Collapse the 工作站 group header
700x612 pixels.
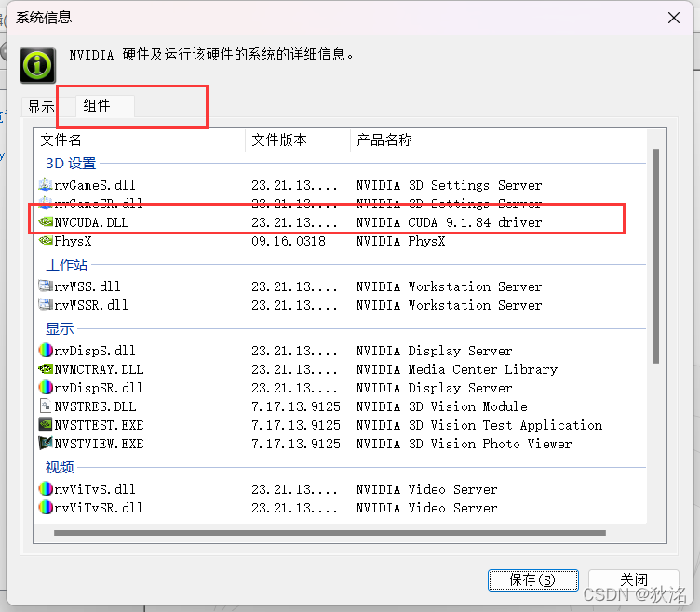(66, 264)
